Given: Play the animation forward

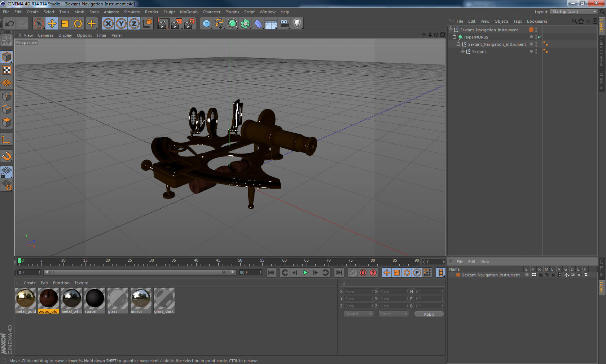Looking at the screenshot, I should pyautogui.click(x=305, y=272).
